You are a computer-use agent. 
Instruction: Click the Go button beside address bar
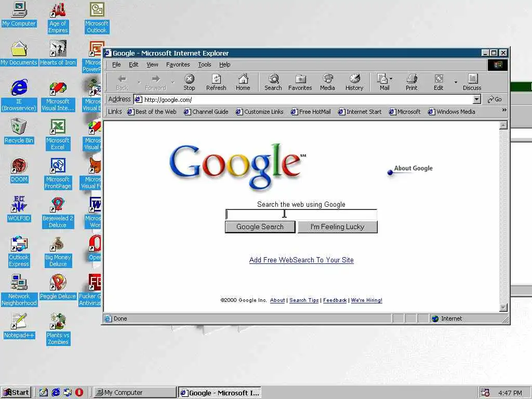(495, 99)
